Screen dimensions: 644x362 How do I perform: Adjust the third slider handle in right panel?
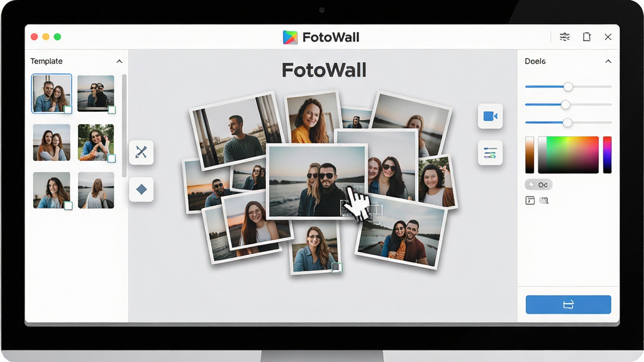[x=567, y=123]
